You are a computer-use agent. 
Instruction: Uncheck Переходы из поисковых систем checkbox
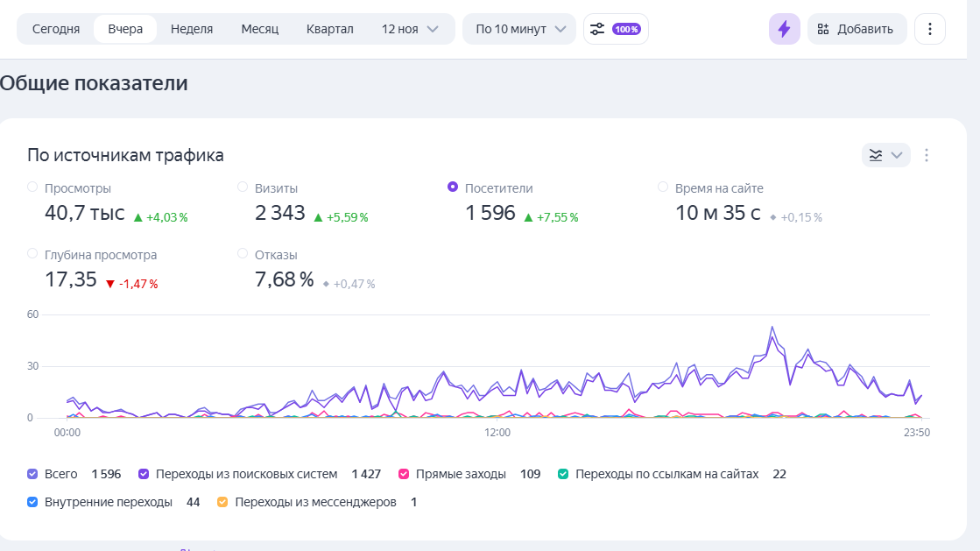click(145, 474)
